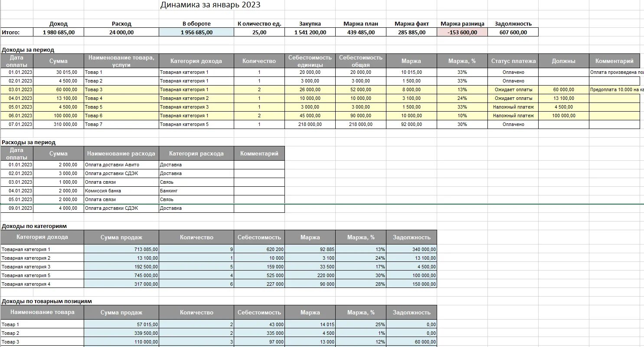Viewport: 644px width, 347px height.
Task: Click the 97 000 cost for Товар 3
Action: pos(259,342)
